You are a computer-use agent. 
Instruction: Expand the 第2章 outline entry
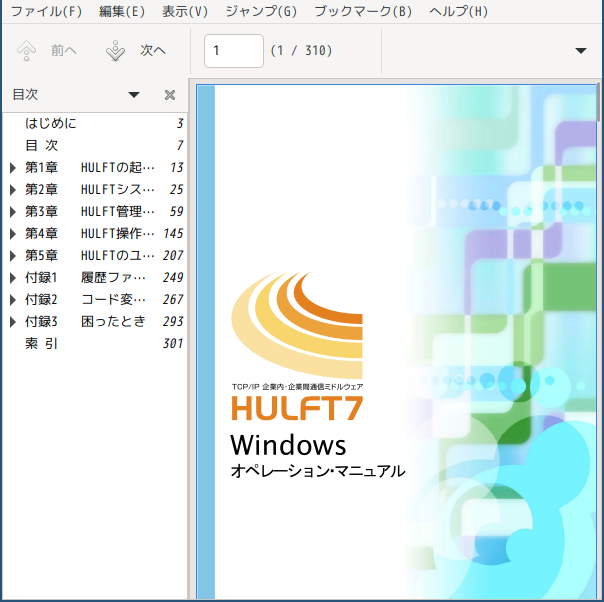[13, 189]
